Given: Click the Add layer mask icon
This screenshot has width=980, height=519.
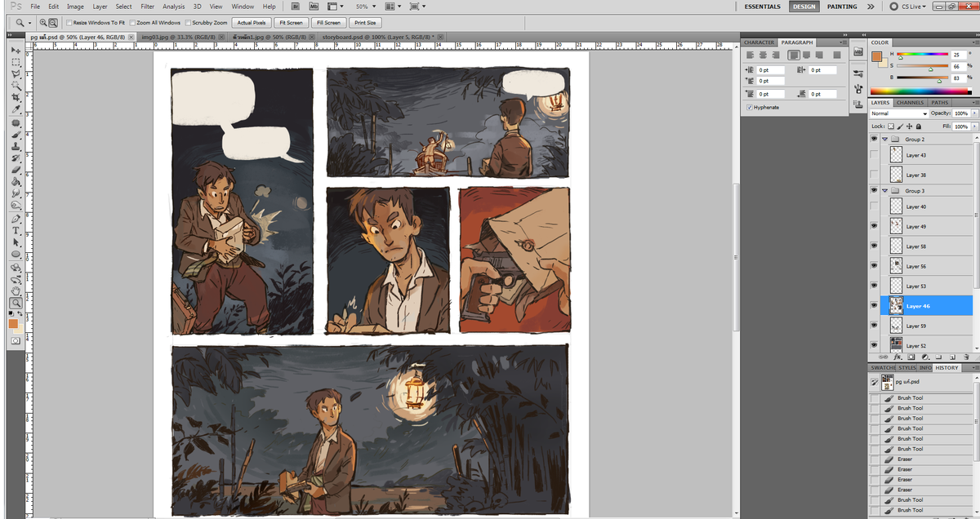Looking at the screenshot, I should [x=912, y=357].
